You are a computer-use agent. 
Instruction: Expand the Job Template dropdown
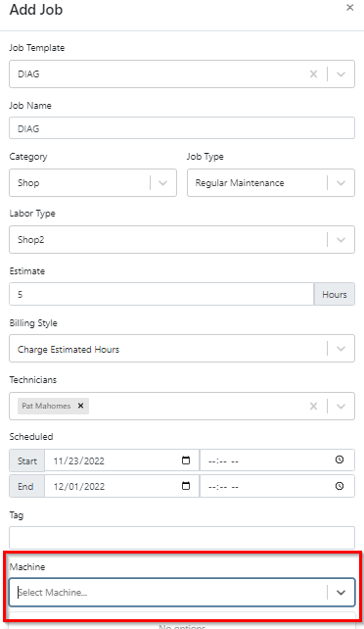click(341, 73)
